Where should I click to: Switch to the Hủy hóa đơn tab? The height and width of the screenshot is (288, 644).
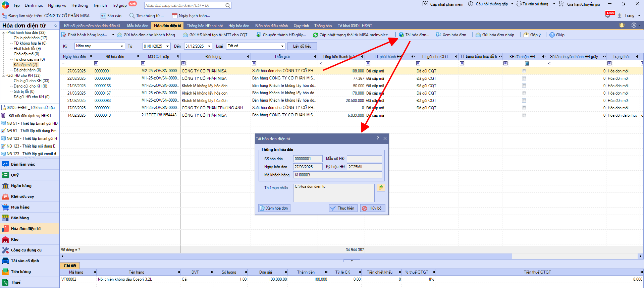238,26
